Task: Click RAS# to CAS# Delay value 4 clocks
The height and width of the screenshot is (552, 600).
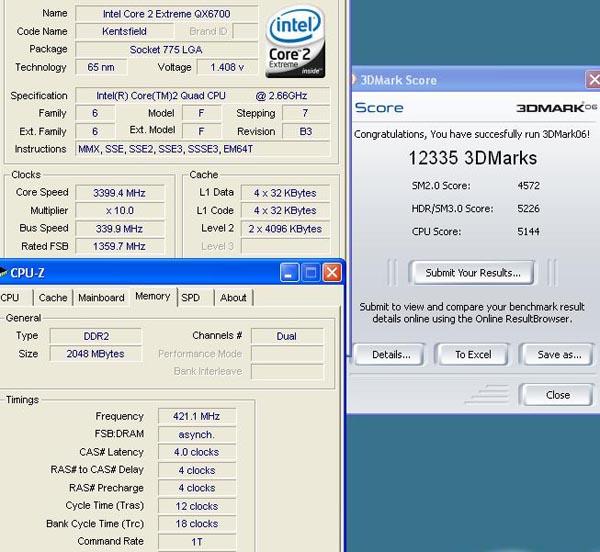Action: pos(197,470)
